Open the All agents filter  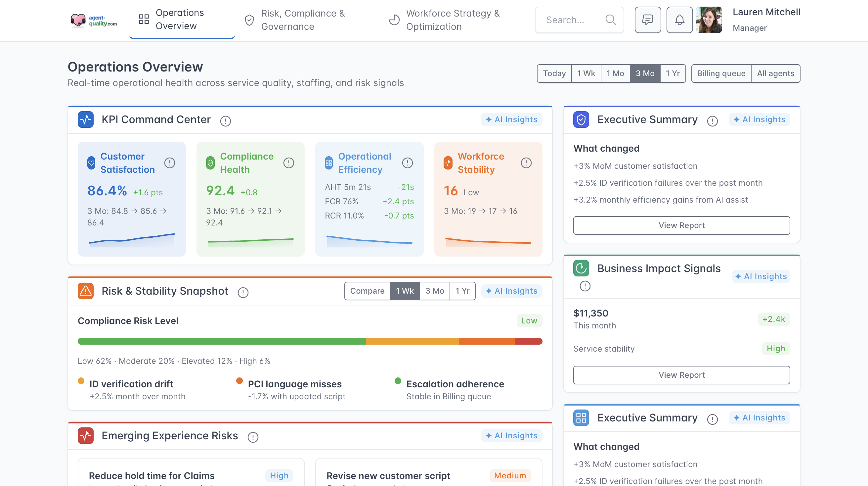[775, 73]
